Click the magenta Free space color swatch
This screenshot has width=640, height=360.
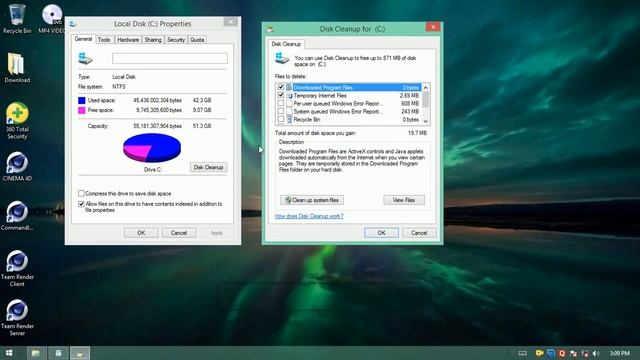tap(82, 110)
